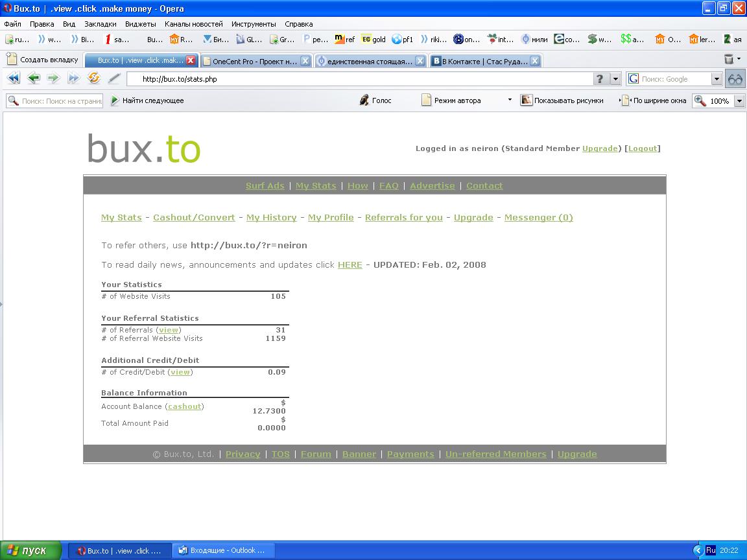Open the Закладки menu
Viewport: 747px width, 560px height.
coord(100,24)
